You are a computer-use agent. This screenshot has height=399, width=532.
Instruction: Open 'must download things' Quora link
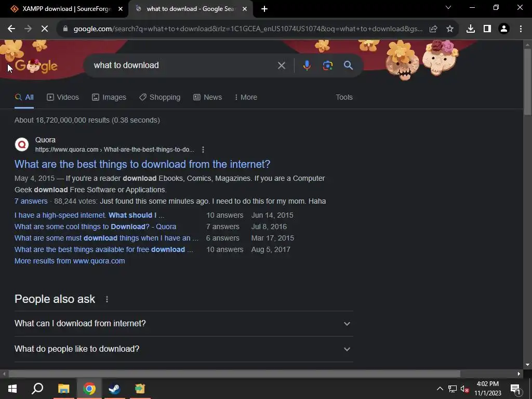pos(106,238)
